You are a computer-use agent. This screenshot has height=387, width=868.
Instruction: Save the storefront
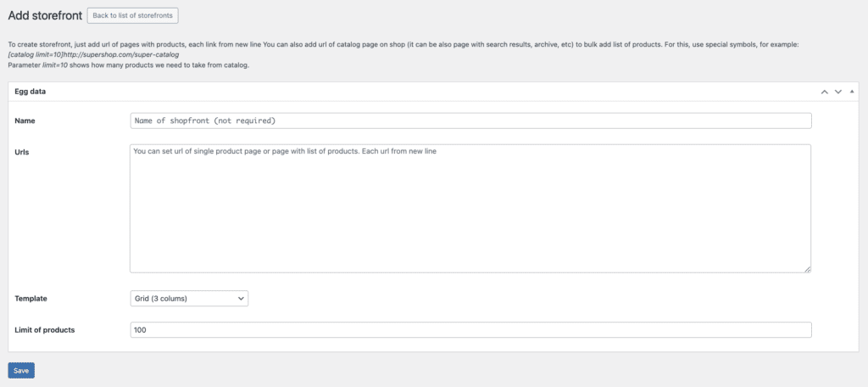[21, 370]
